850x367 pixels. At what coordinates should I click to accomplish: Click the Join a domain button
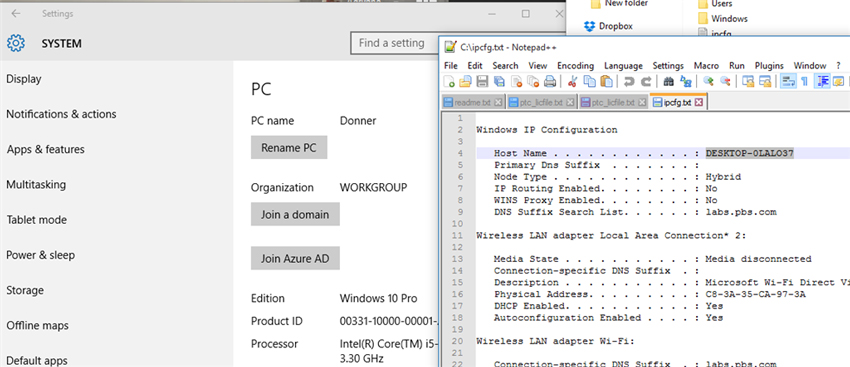295,214
